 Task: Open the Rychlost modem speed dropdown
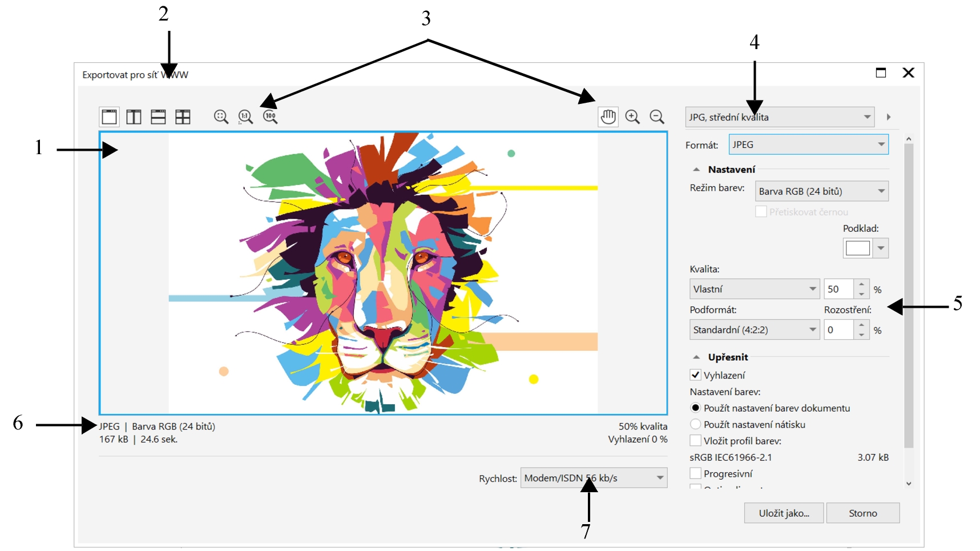[x=594, y=478]
